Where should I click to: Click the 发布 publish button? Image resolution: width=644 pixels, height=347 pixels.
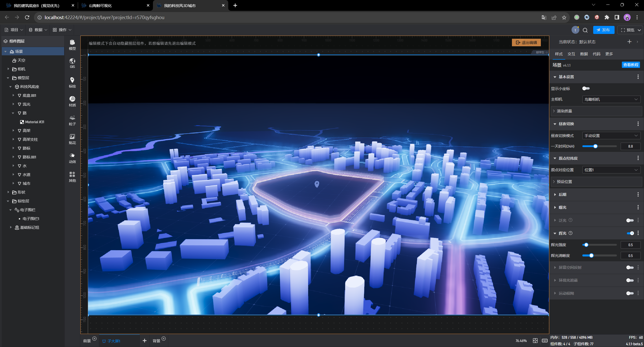[603, 30]
